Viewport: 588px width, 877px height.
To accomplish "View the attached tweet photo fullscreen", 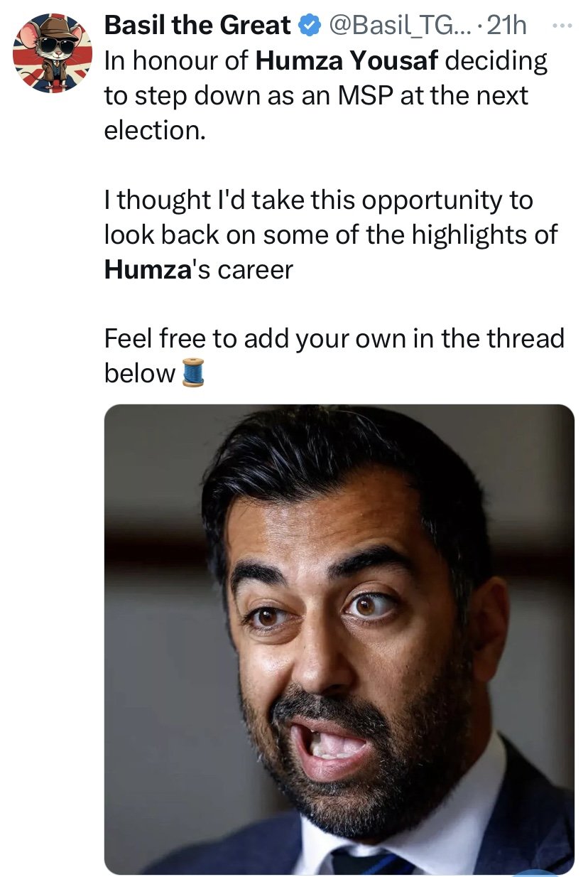I will (339, 639).
